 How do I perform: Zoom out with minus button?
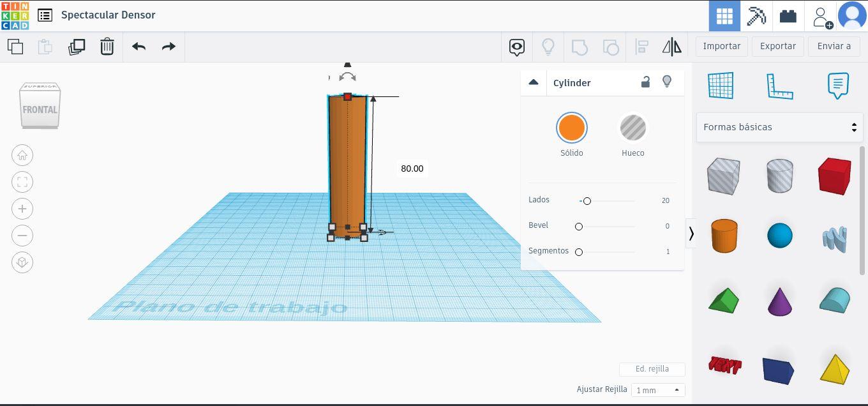click(x=22, y=236)
